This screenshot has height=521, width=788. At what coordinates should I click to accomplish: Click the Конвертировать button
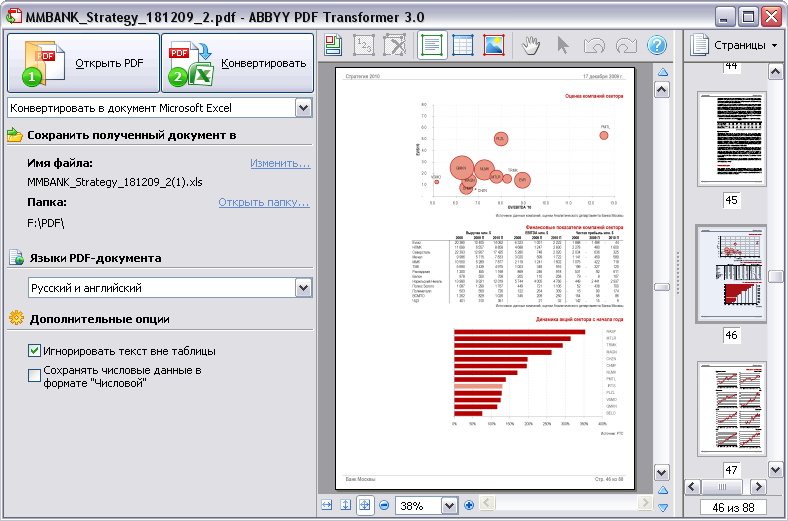(x=237, y=63)
